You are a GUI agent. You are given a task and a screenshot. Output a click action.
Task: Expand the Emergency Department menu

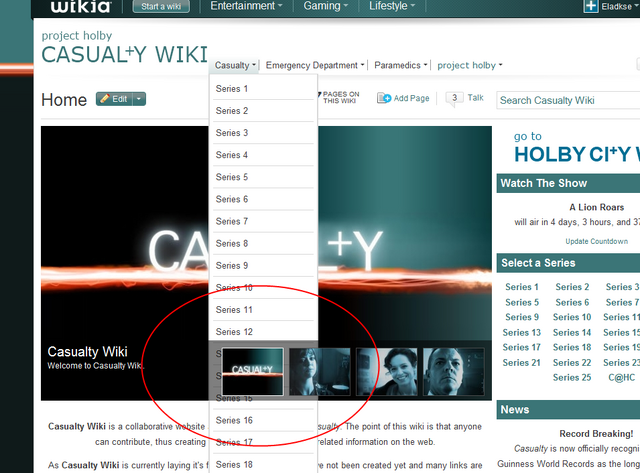(315, 65)
